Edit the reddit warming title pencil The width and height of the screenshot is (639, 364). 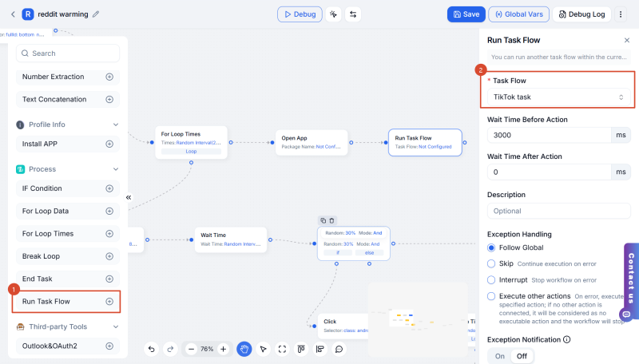point(96,14)
